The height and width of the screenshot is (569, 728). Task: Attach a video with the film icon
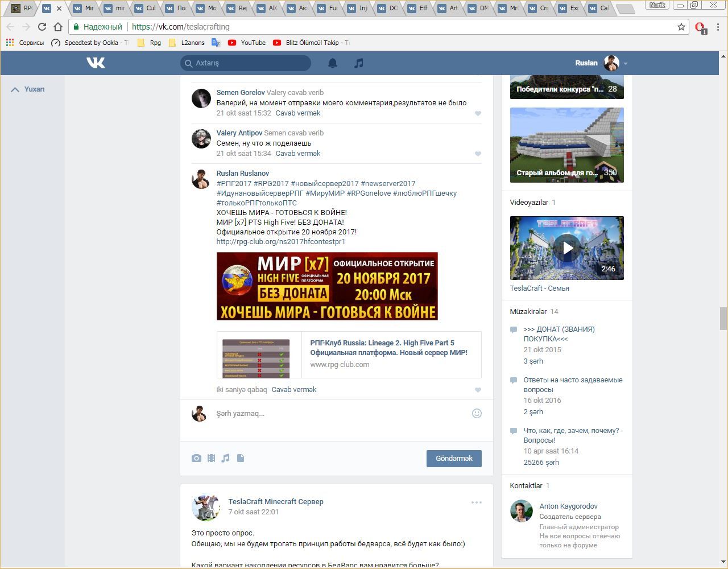(x=211, y=458)
